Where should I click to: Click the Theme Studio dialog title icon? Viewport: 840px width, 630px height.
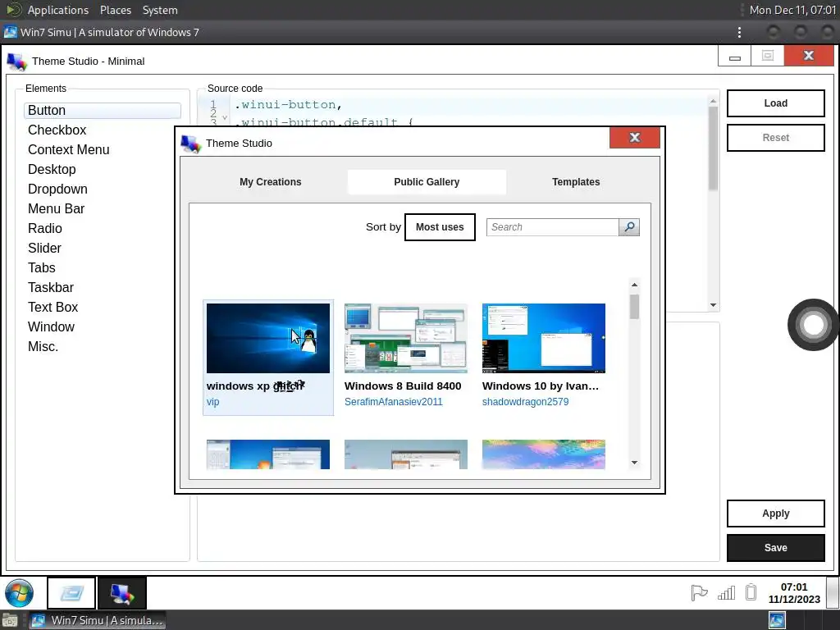190,144
